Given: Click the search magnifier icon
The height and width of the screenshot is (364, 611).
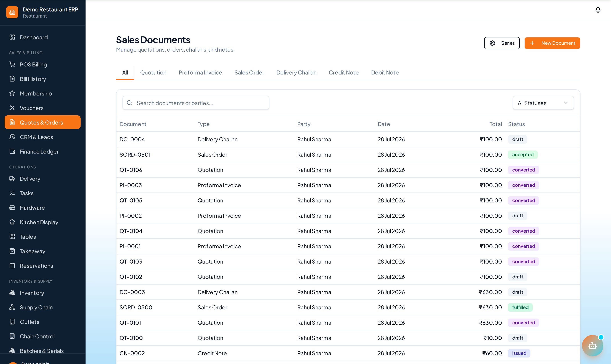Looking at the screenshot, I should 129,103.
